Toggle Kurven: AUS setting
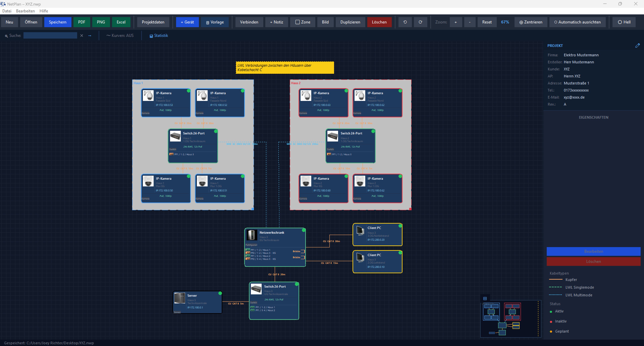 (x=120, y=36)
